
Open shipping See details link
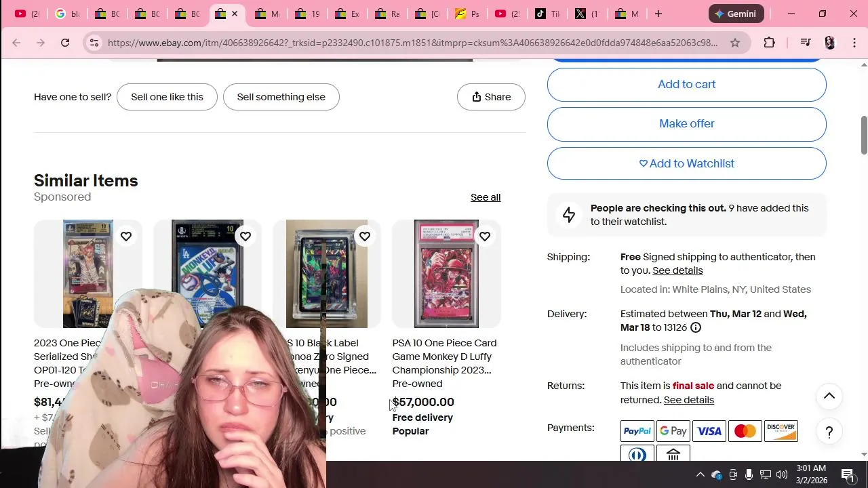click(677, 270)
